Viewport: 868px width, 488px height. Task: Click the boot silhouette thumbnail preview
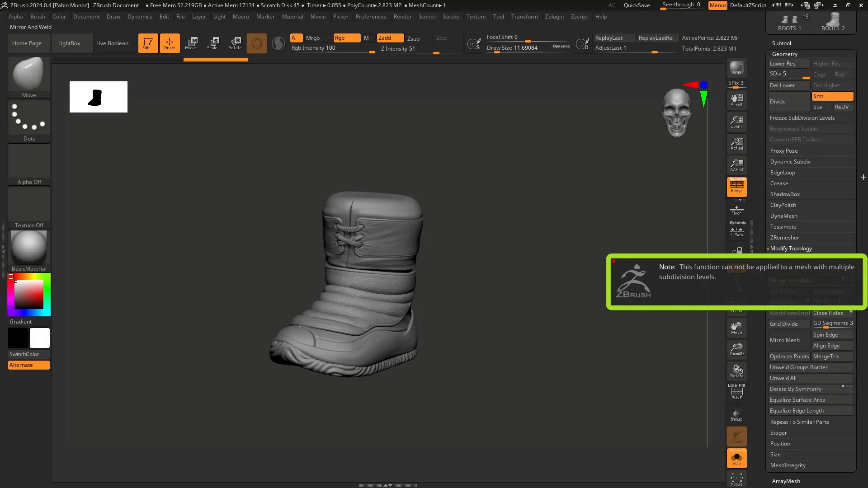[x=99, y=97]
